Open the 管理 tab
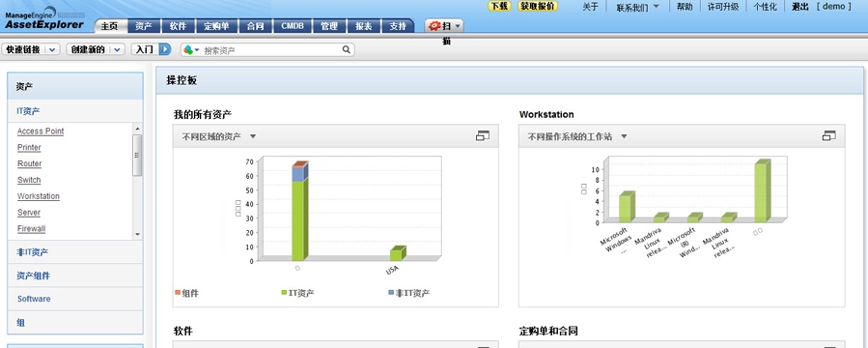868x348 pixels. point(329,26)
